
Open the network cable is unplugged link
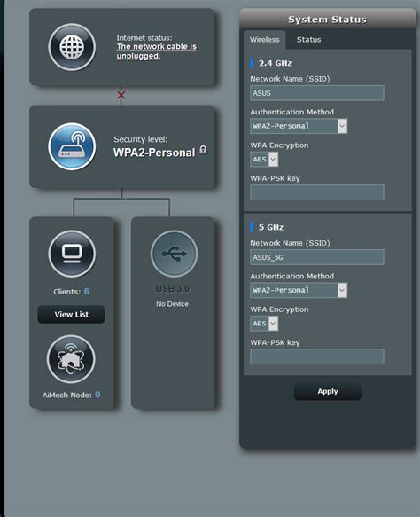pos(157,51)
